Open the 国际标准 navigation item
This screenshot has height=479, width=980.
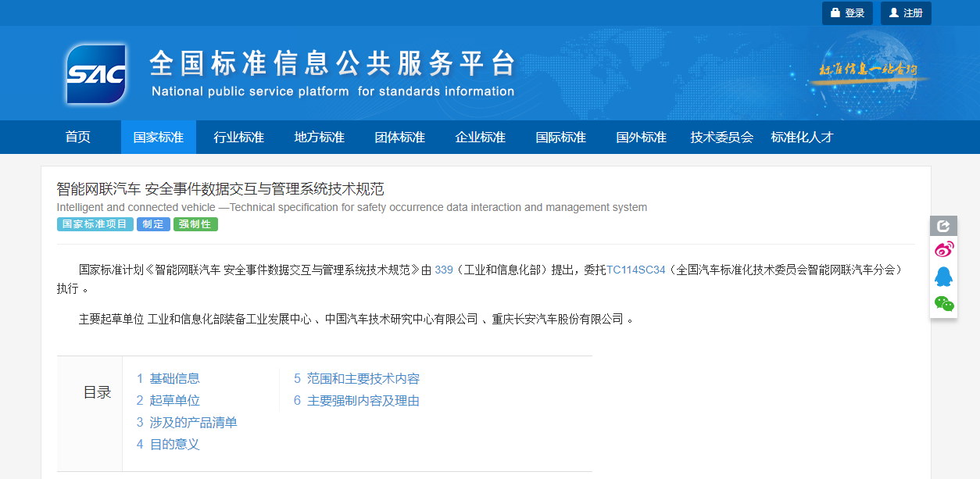point(561,138)
